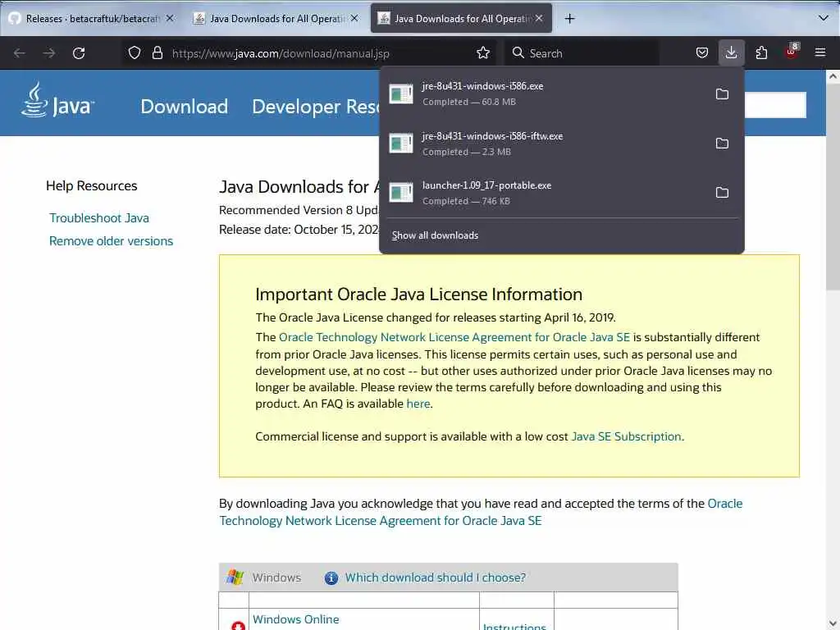Close the second Java Downloads tab

(x=354, y=18)
